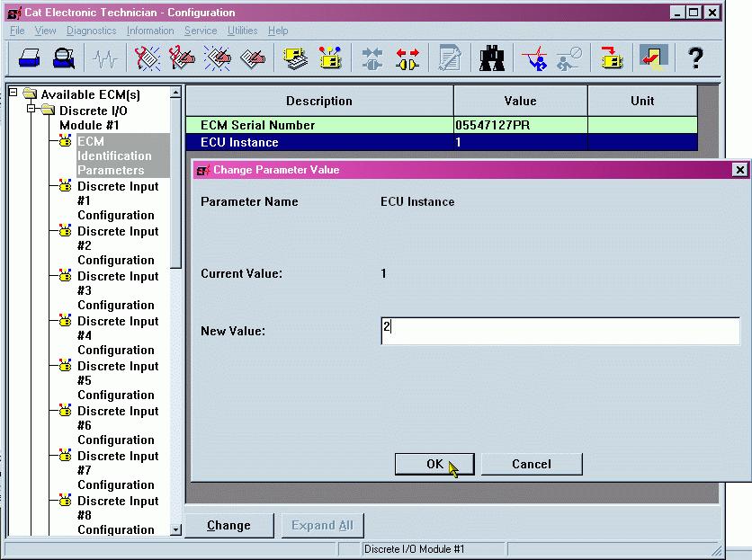The image size is (752, 560).
Task: Click tree panel scroll up arrow
Action: click(176, 92)
